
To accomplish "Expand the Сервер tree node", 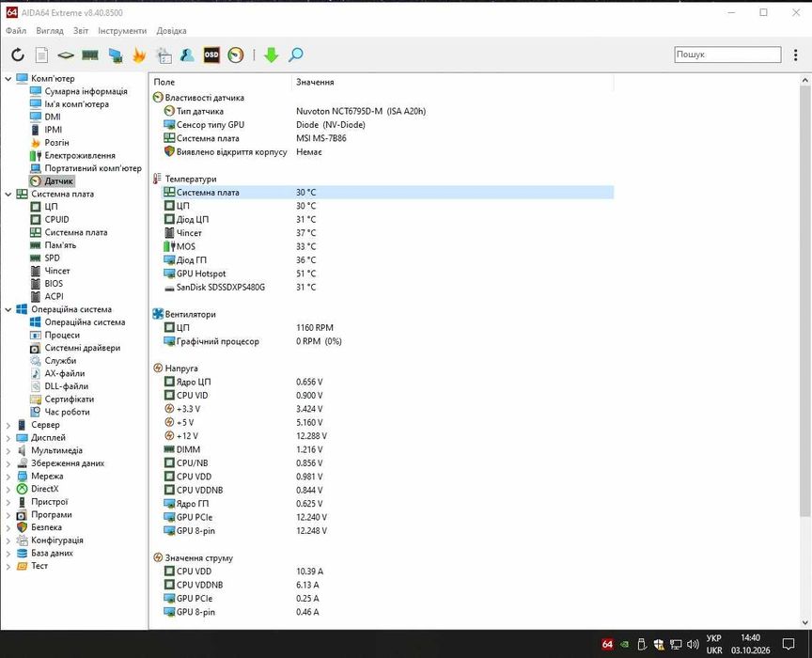I will coord(8,426).
